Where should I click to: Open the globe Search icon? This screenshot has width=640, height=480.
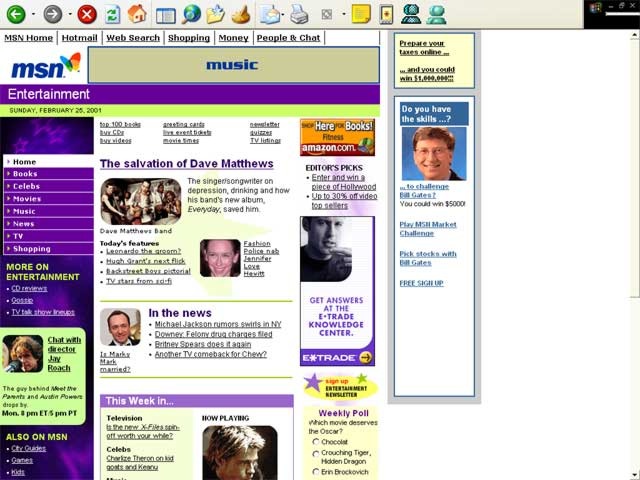pyautogui.click(x=191, y=14)
